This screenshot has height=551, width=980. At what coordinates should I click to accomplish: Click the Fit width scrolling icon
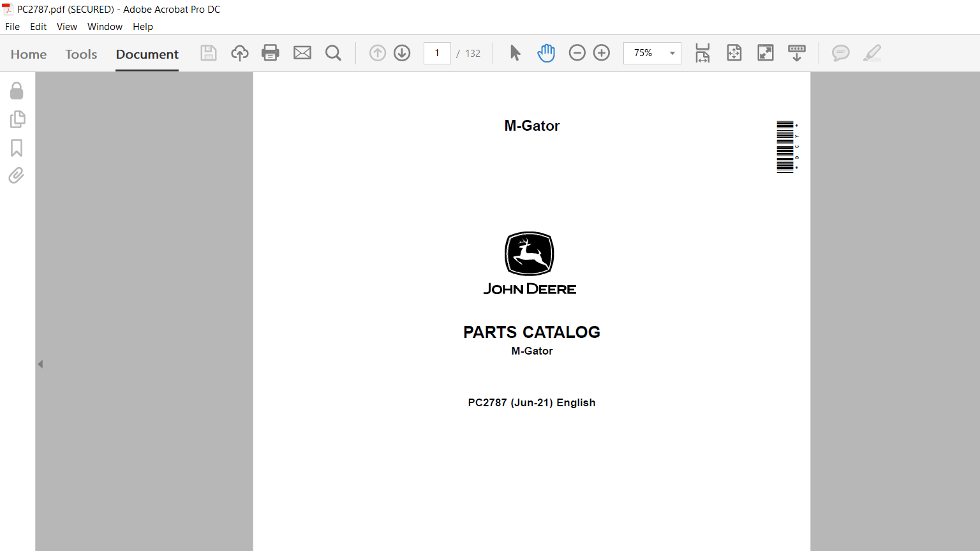702,53
